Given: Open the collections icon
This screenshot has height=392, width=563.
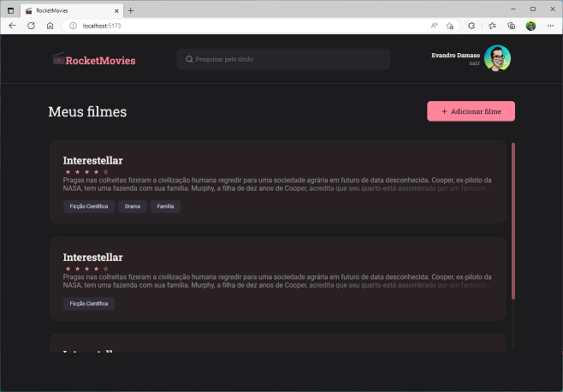Looking at the screenshot, I should pyautogui.click(x=511, y=26).
